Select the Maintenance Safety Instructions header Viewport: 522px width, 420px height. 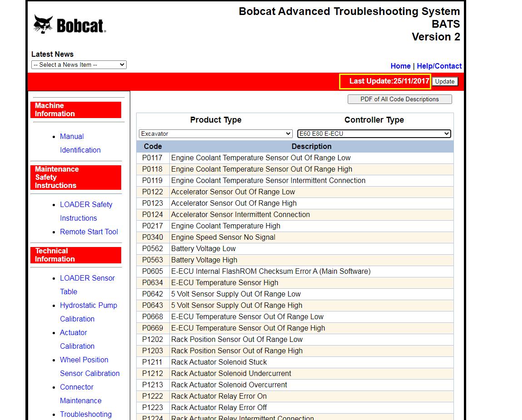pyautogui.click(x=76, y=178)
